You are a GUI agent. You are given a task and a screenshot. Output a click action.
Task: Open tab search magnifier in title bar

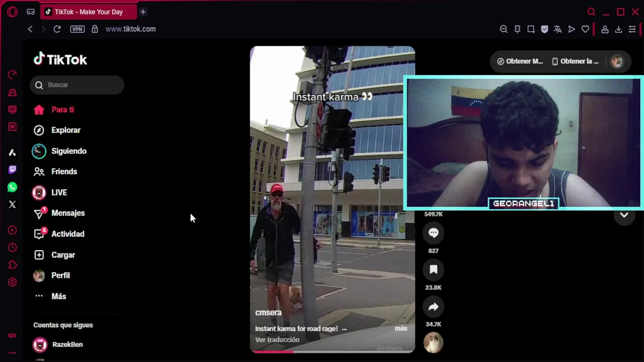tap(592, 12)
